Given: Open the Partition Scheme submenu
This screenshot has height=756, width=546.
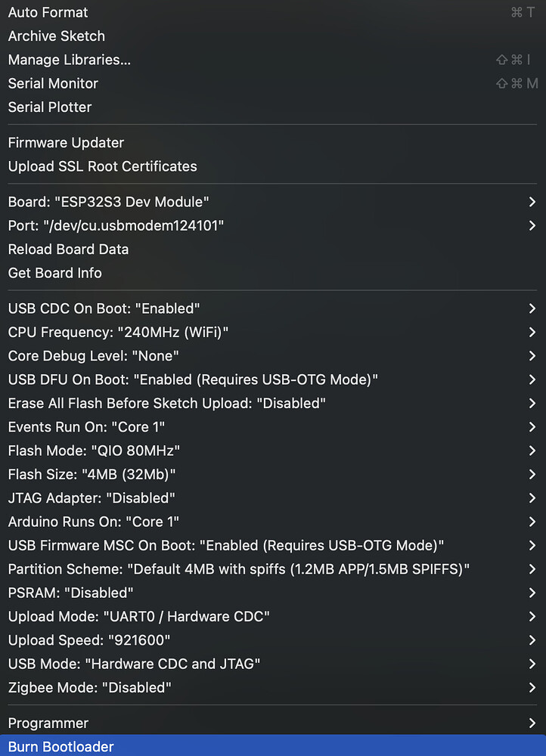Looking at the screenshot, I should (239, 569).
